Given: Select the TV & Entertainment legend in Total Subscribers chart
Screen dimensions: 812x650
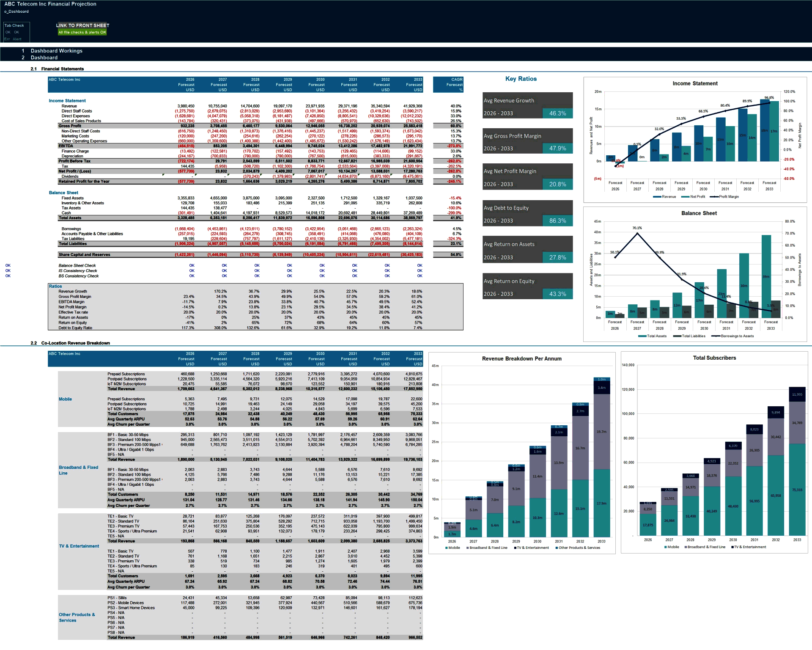Looking at the screenshot, I should coord(749,547).
